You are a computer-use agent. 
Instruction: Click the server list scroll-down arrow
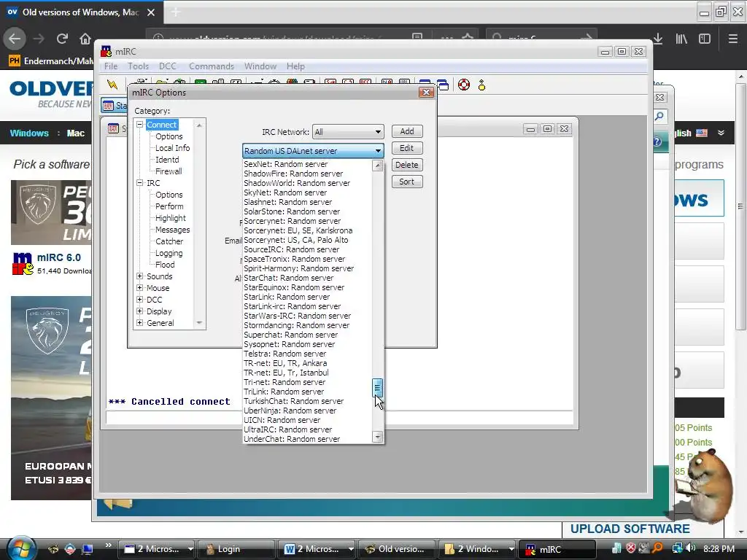click(377, 437)
